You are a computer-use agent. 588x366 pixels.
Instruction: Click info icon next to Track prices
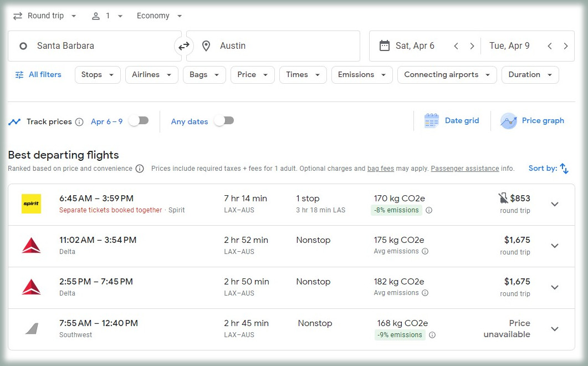click(79, 122)
